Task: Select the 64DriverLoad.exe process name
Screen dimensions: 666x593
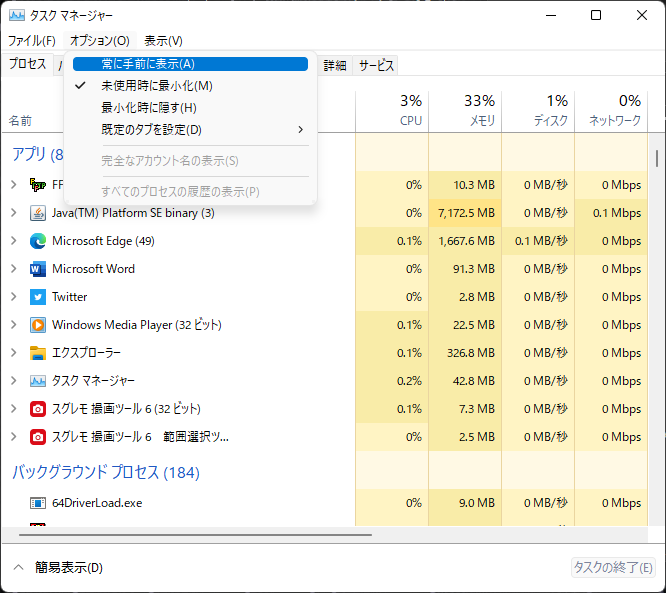Action: point(97,503)
